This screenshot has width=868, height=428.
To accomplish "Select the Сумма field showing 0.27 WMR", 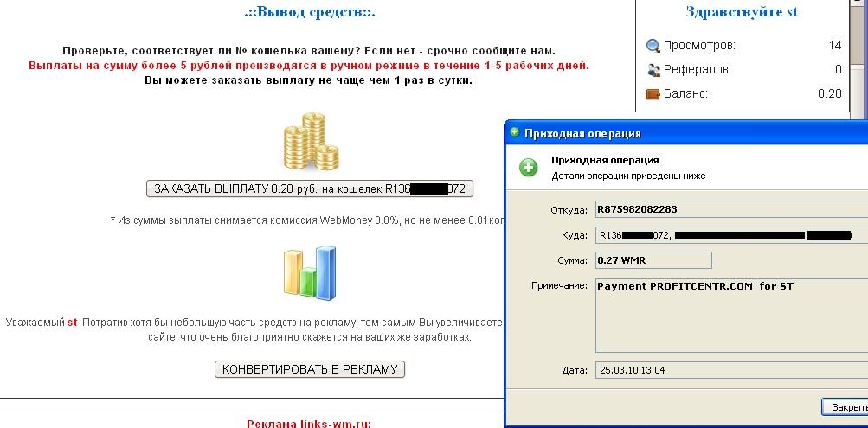I will pos(653,260).
